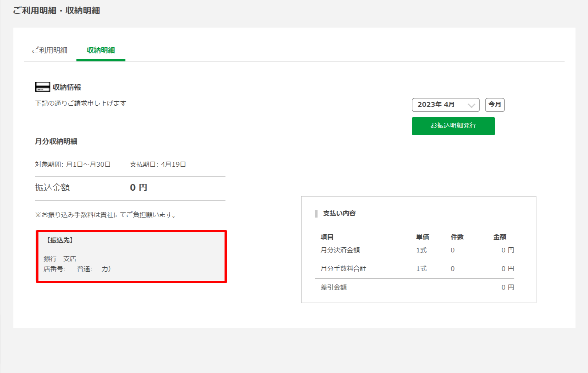This screenshot has height=373, width=588.
Task: Click the 0 円 value in 差引金額 row
Action: (x=508, y=287)
